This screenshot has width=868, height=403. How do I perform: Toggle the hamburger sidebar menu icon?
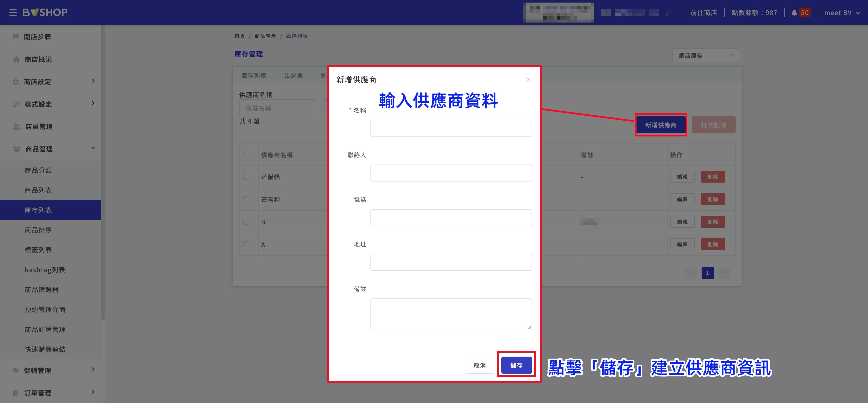[x=13, y=13]
